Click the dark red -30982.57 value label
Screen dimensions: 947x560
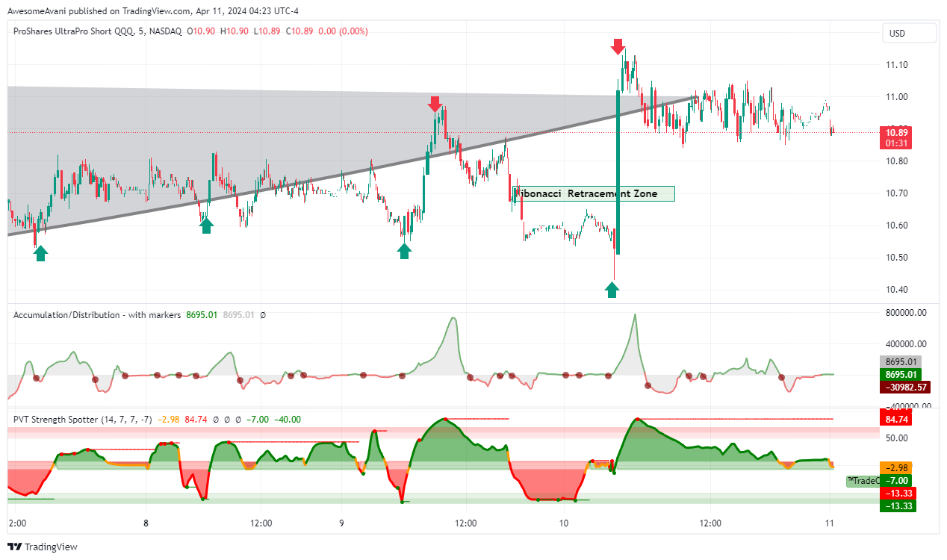point(906,387)
